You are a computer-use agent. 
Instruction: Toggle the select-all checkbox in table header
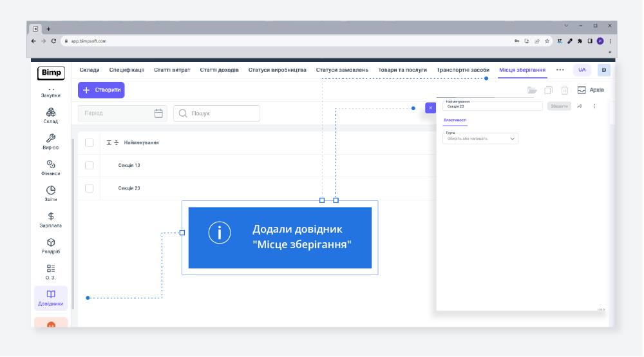89,142
